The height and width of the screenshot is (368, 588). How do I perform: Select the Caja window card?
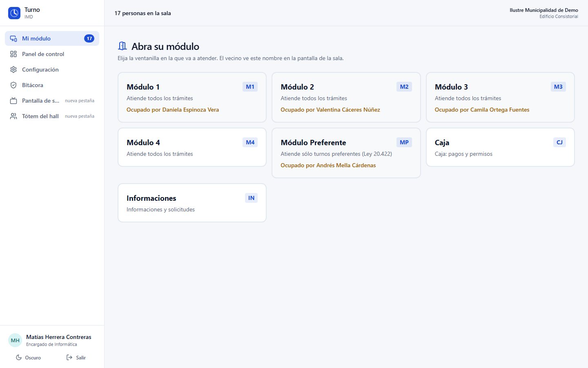pos(500,147)
